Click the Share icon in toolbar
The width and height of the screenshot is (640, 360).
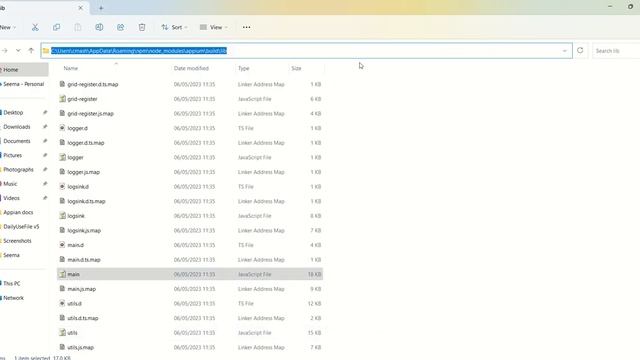pos(120,27)
